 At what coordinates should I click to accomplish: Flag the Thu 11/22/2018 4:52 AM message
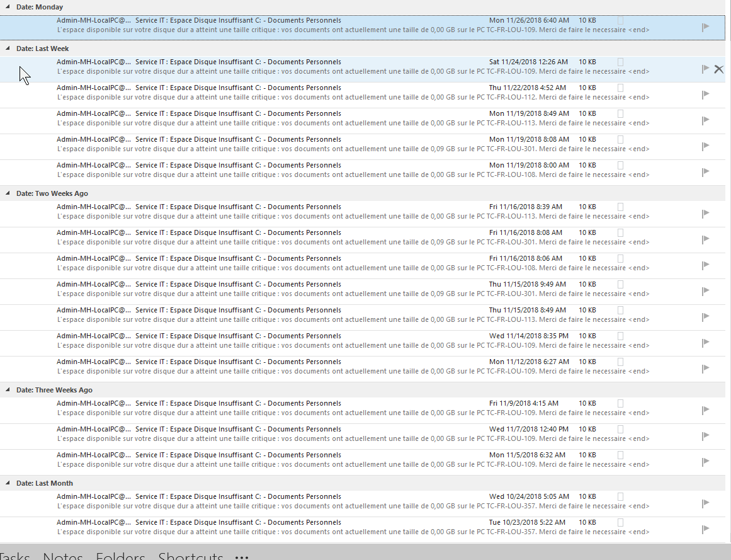[x=705, y=94]
